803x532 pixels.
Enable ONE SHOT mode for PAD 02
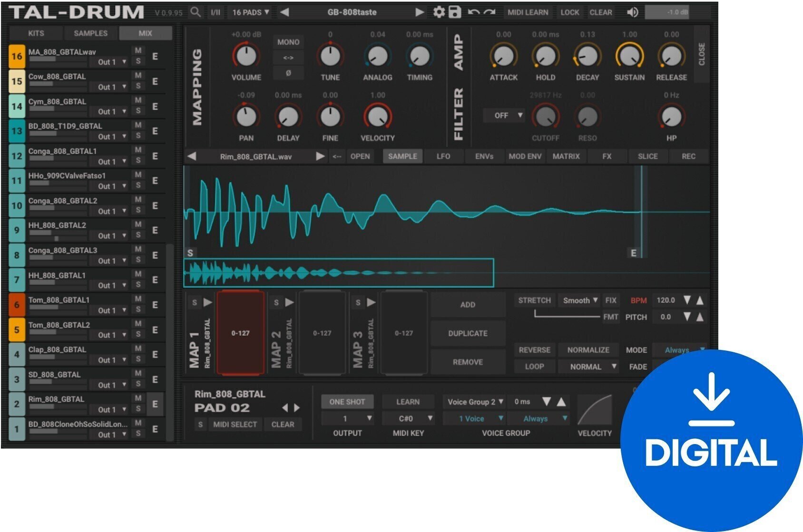[x=347, y=402]
